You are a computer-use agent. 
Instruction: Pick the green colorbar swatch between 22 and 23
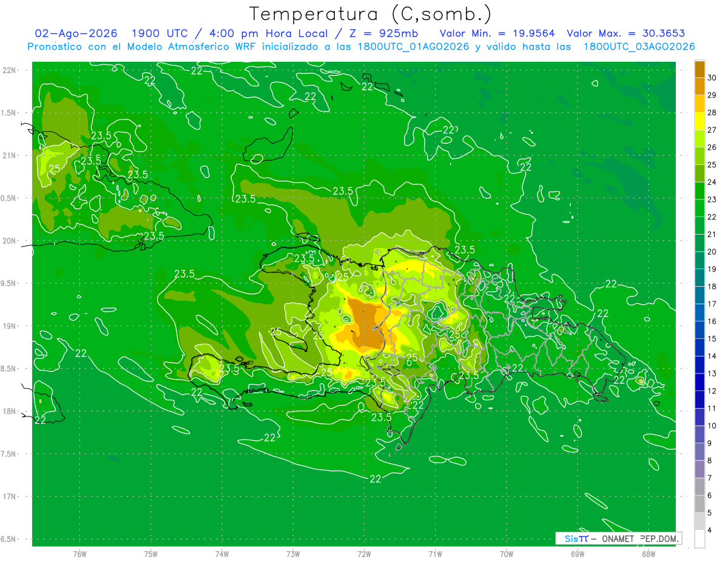(699, 208)
